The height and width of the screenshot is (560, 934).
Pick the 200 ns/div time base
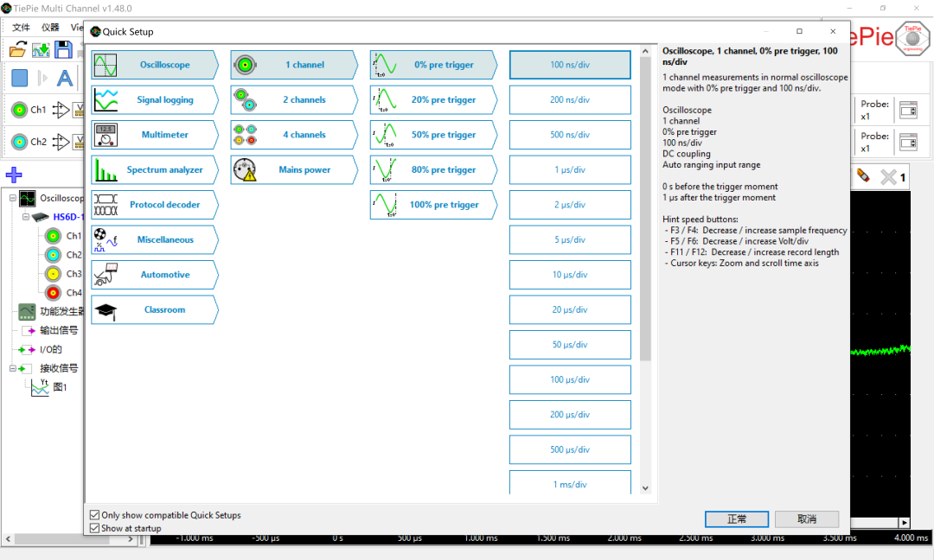tap(570, 100)
